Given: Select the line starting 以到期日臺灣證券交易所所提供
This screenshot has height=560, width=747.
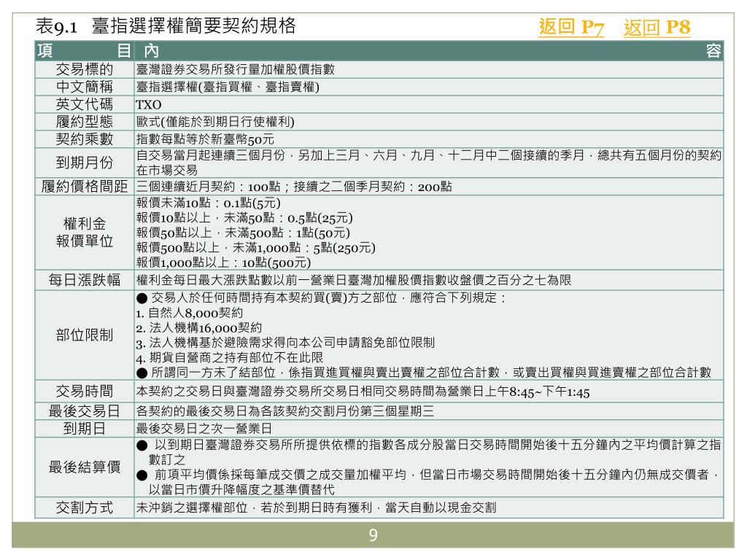Looking at the screenshot, I should click(429, 445).
